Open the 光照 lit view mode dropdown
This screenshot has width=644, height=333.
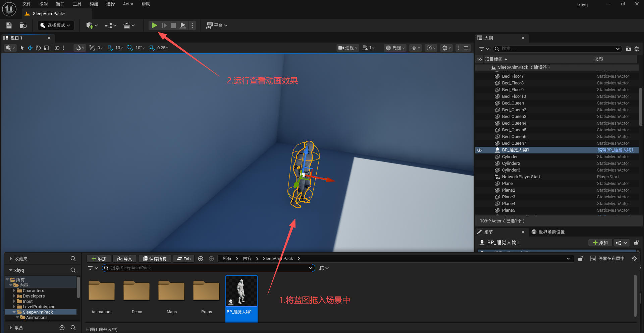(x=395, y=48)
